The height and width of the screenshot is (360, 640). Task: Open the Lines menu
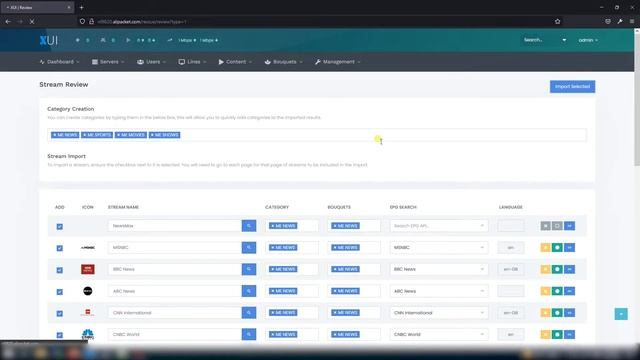pos(192,62)
